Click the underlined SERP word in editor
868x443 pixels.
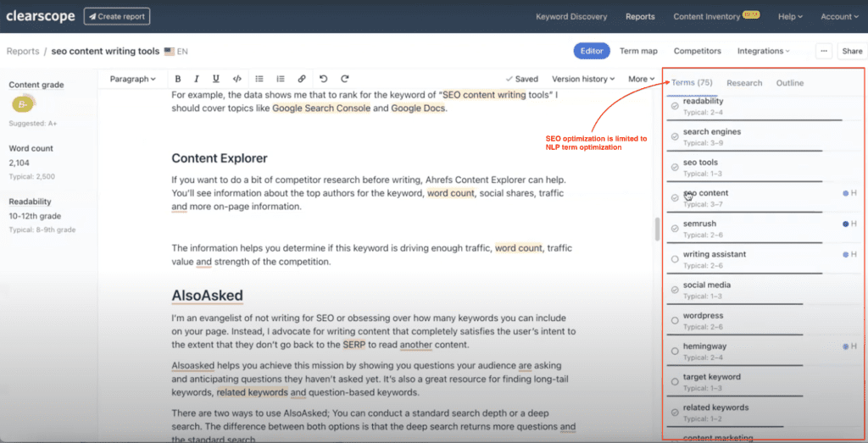point(353,345)
